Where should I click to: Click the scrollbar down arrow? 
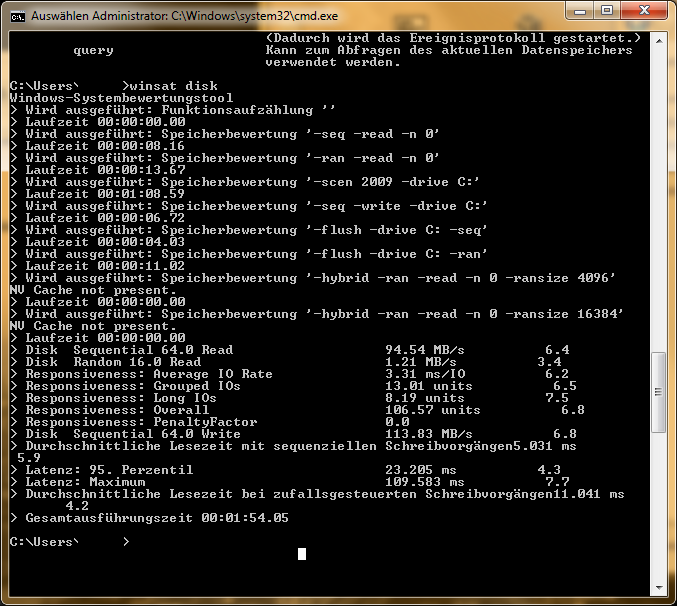[x=659, y=587]
